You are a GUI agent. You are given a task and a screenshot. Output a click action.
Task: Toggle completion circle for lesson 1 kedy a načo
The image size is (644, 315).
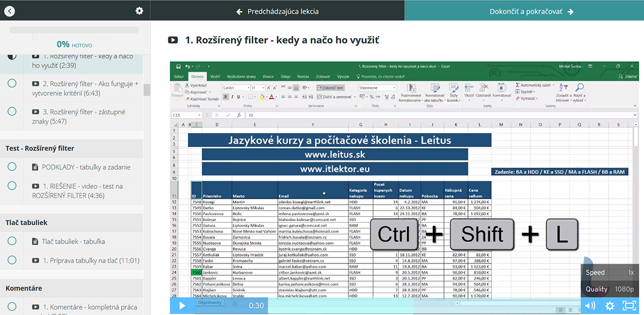(12, 56)
